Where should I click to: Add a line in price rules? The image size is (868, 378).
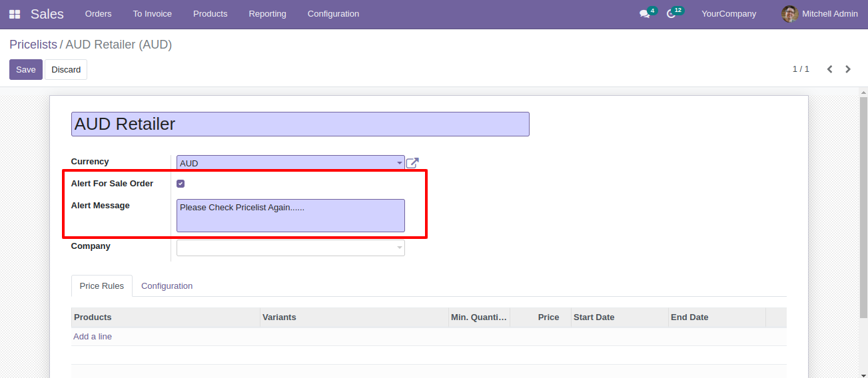93,337
